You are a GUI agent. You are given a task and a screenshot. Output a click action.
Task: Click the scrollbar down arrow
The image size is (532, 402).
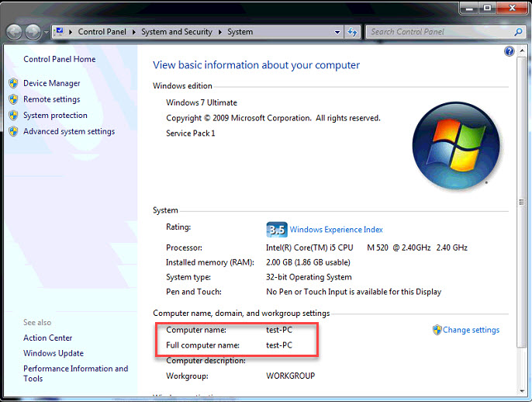pyautogui.click(x=522, y=391)
